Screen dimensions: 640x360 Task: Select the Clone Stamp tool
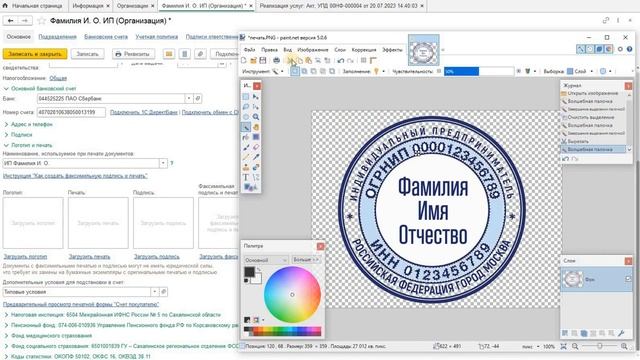click(246, 167)
